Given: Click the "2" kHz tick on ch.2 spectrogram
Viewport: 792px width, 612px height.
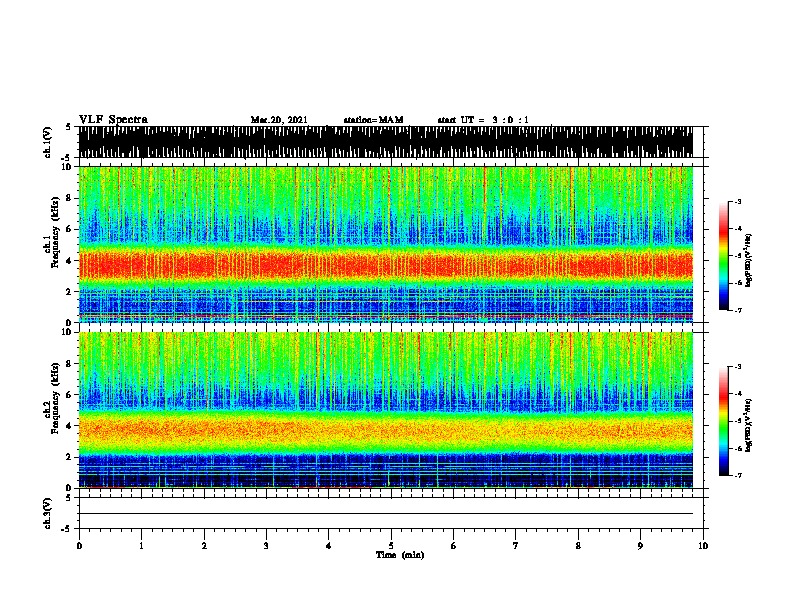Looking at the screenshot, I should [69, 457].
